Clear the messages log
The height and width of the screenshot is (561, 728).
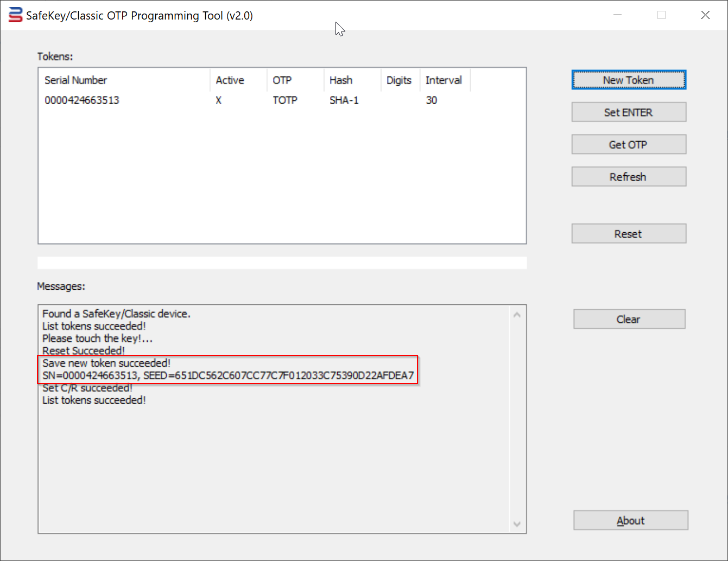pos(629,320)
